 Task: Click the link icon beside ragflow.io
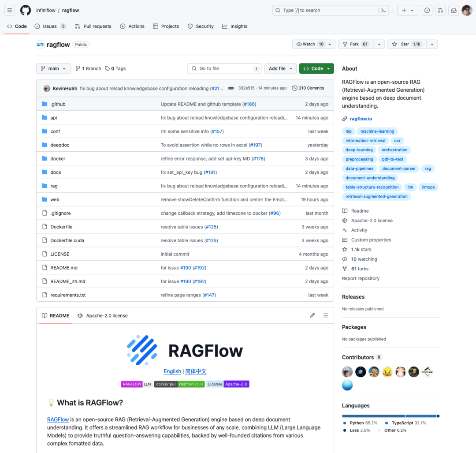tap(345, 119)
